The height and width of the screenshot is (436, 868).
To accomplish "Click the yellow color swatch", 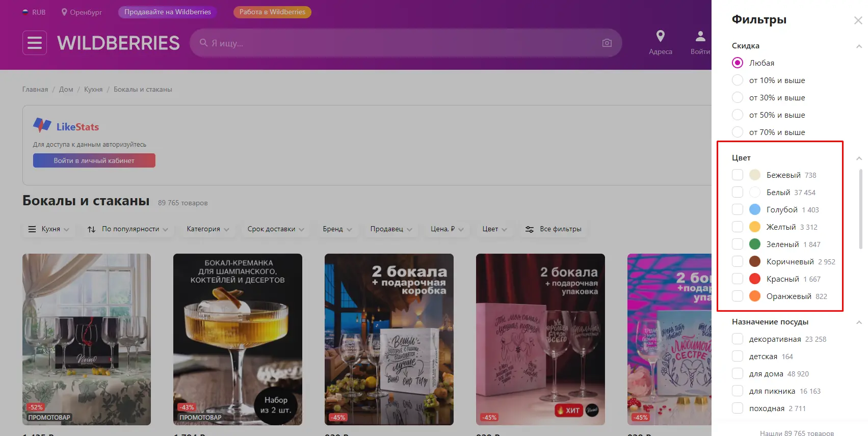I will pyautogui.click(x=755, y=227).
